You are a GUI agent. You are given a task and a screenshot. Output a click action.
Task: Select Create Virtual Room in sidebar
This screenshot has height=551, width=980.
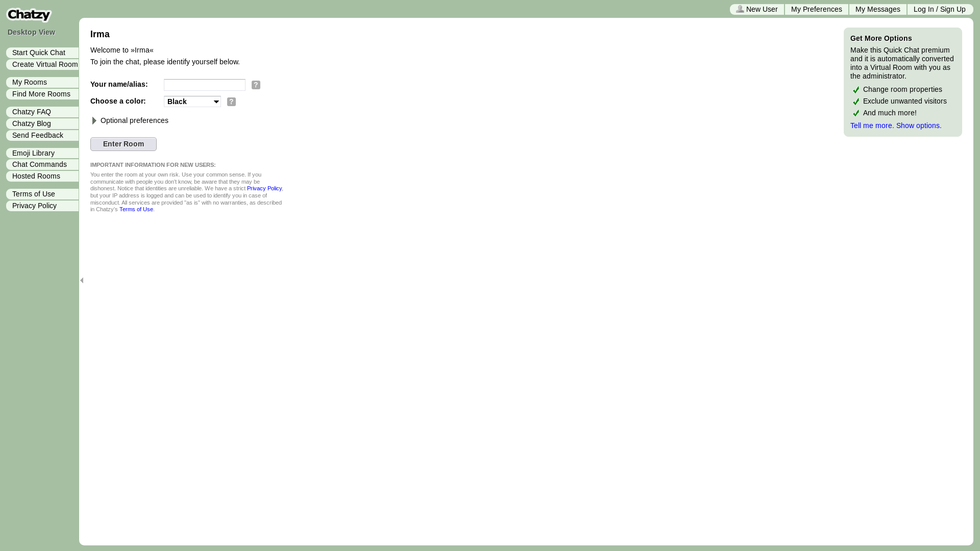click(42, 64)
